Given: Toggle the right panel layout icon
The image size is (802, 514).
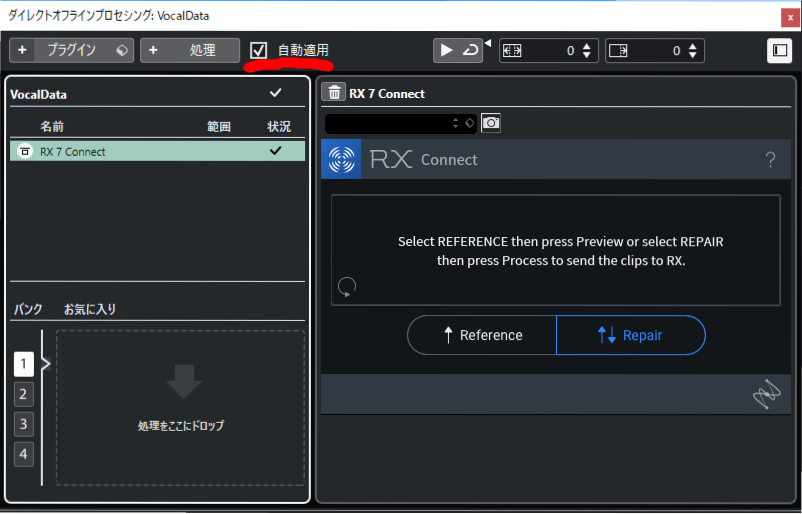Looking at the screenshot, I should [779, 50].
